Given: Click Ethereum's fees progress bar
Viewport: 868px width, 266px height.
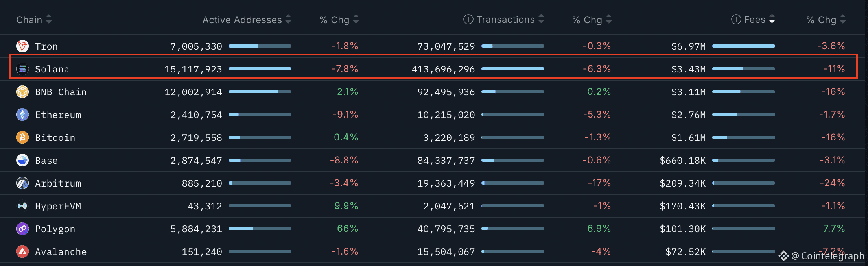Looking at the screenshot, I should (744, 115).
